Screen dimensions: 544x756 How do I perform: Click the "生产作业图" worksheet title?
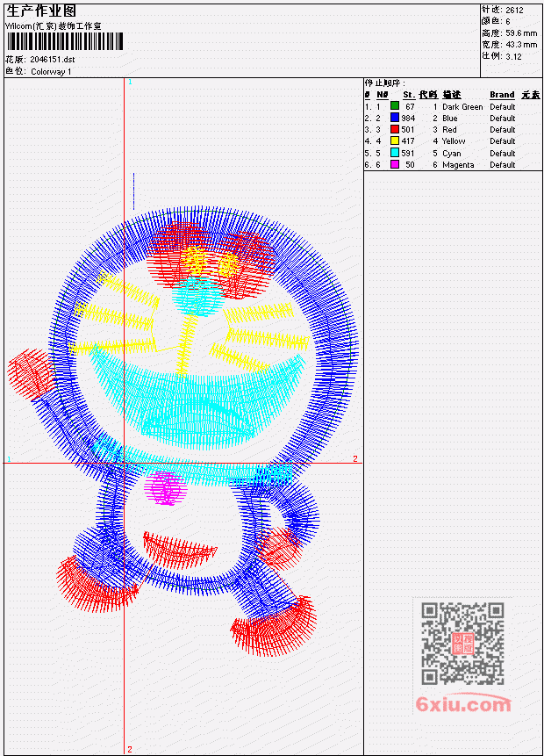[41, 11]
